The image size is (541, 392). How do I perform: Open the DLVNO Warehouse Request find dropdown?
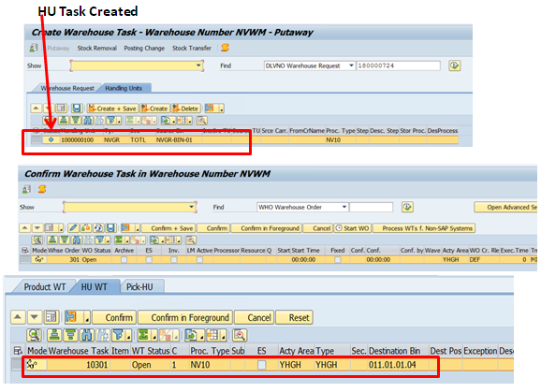(351, 65)
